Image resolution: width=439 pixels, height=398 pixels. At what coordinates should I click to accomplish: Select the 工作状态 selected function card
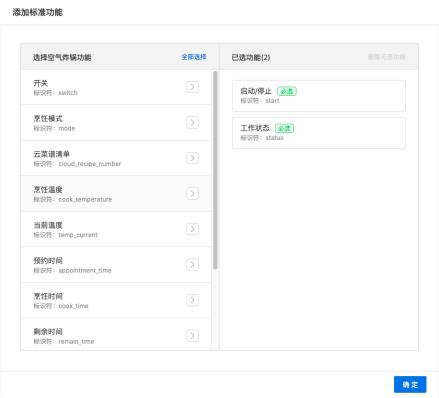click(x=319, y=133)
